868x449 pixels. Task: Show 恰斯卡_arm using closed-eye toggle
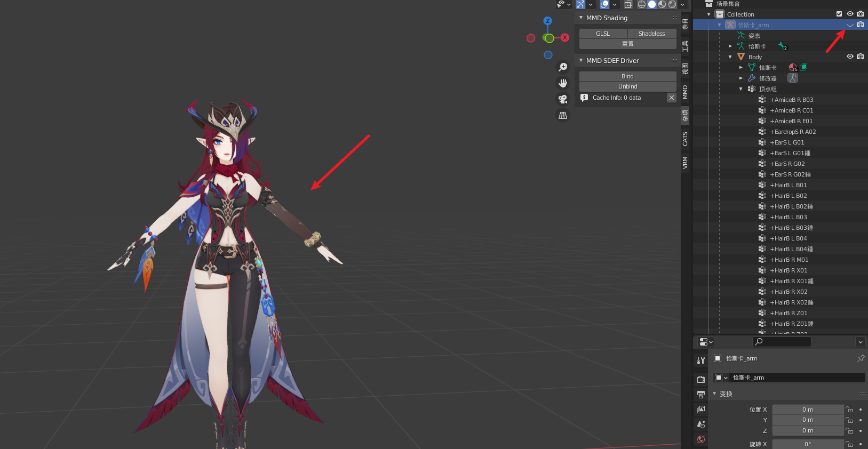850,25
